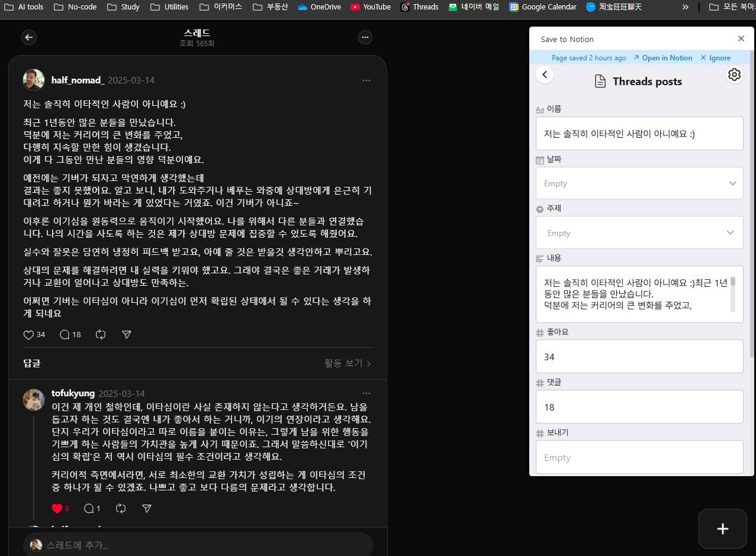Open tofukyung reply comment icon showing 1
The image size is (756, 556).
tap(89, 509)
